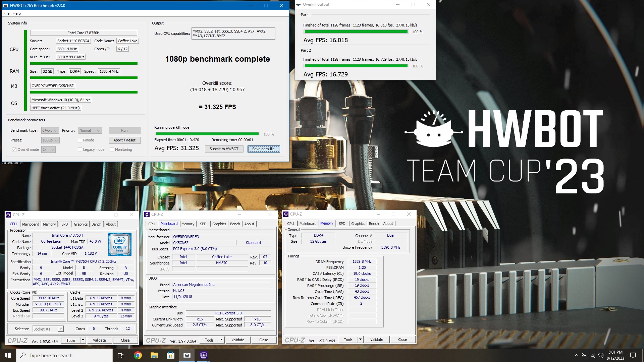The width and height of the screenshot is (644, 362).
Task: Click Validate in CPU-Z CPU window
Action: [x=99, y=340]
